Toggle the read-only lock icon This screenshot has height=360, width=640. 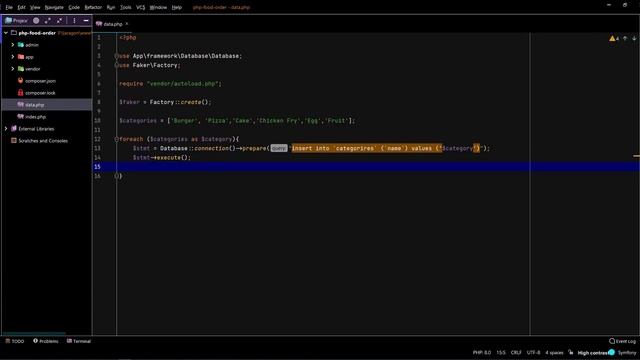point(571,352)
